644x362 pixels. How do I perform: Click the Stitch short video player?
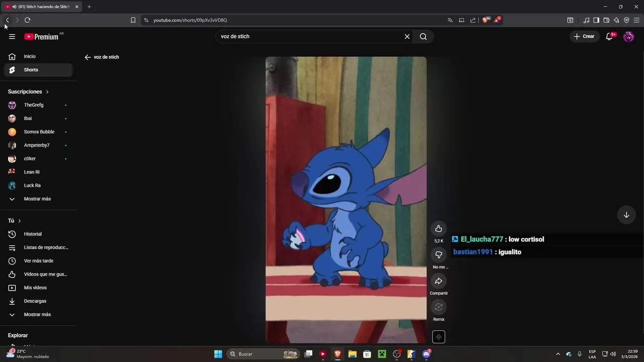pyautogui.click(x=346, y=200)
